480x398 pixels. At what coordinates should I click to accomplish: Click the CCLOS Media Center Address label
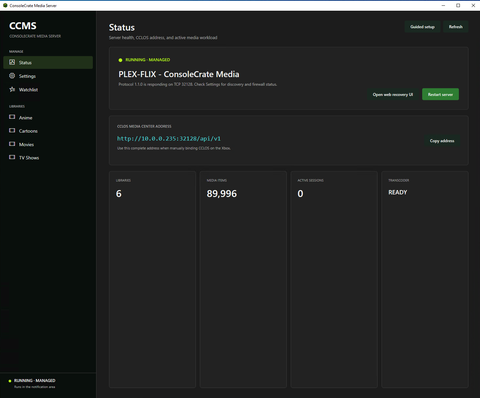(x=144, y=126)
